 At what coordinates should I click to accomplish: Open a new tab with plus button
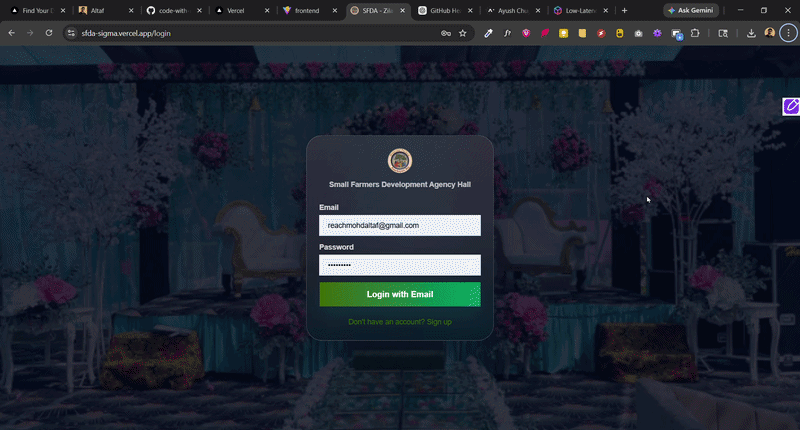(625, 10)
